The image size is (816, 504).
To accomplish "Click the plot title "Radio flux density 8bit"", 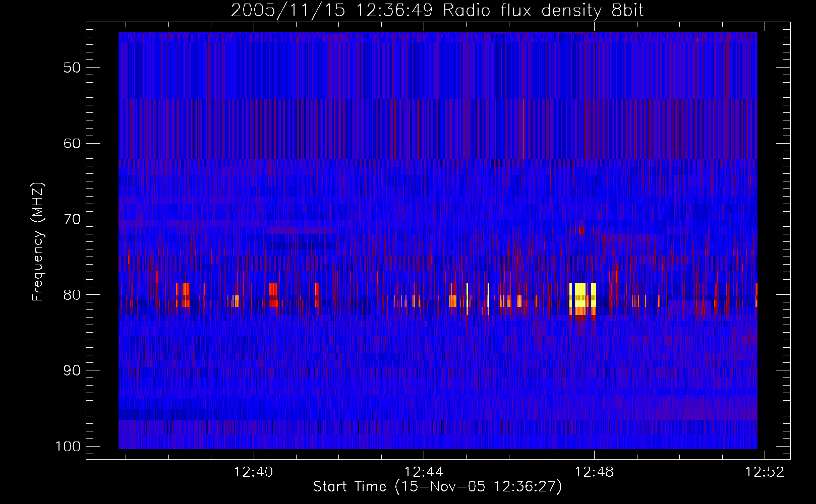I will click(544, 10).
